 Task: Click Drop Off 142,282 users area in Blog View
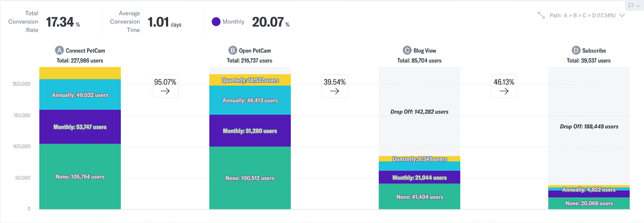[419, 112]
